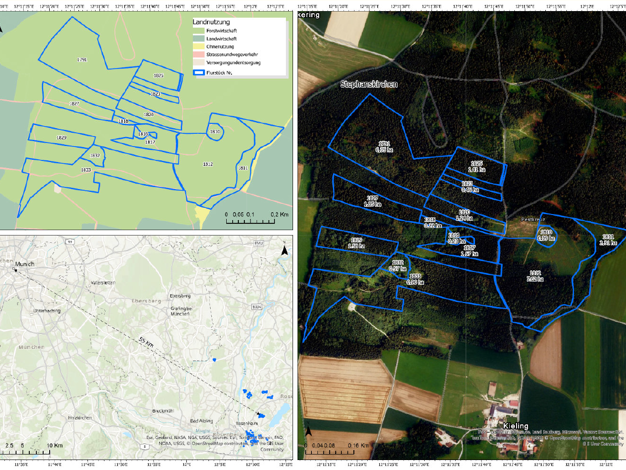Click parcel 1812 on the land use map
This screenshot has width=626, height=470.
coord(208,164)
